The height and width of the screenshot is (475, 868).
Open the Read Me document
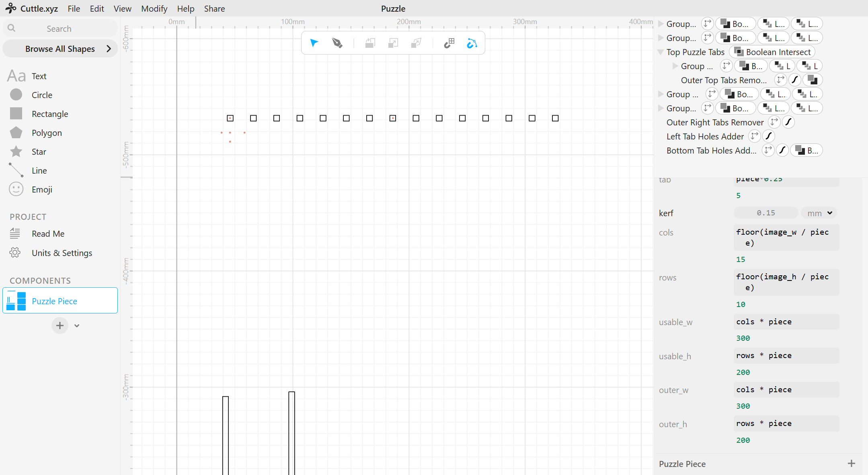(x=48, y=233)
